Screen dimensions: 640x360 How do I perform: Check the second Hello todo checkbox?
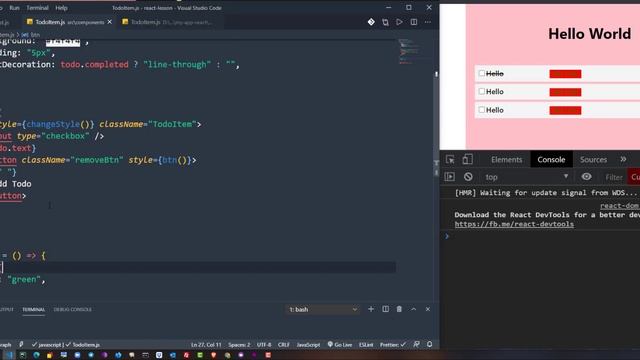click(x=482, y=91)
